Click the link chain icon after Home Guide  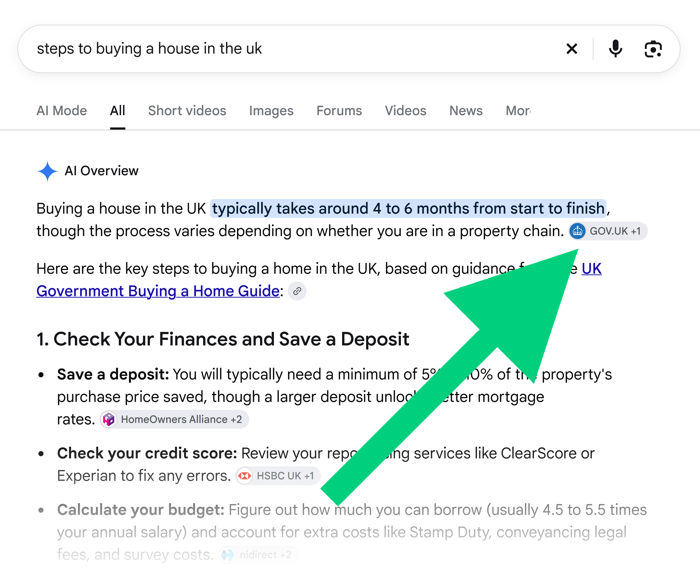(x=297, y=291)
